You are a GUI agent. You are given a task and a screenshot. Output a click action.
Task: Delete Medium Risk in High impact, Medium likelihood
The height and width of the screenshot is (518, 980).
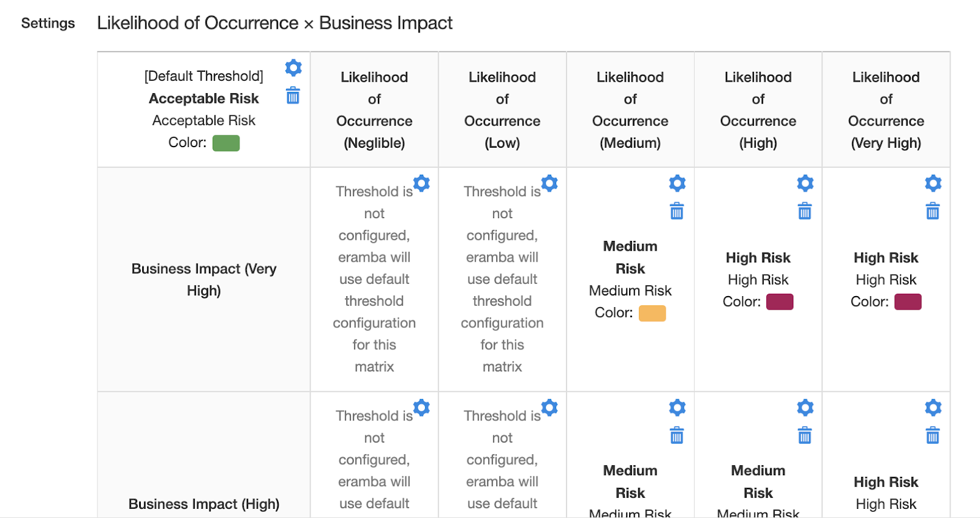click(x=677, y=436)
